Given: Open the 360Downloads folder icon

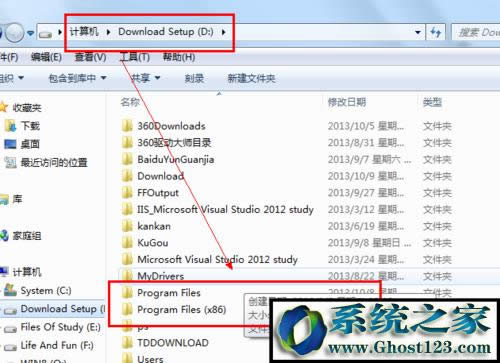Looking at the screenshot, I should (127, 126).
